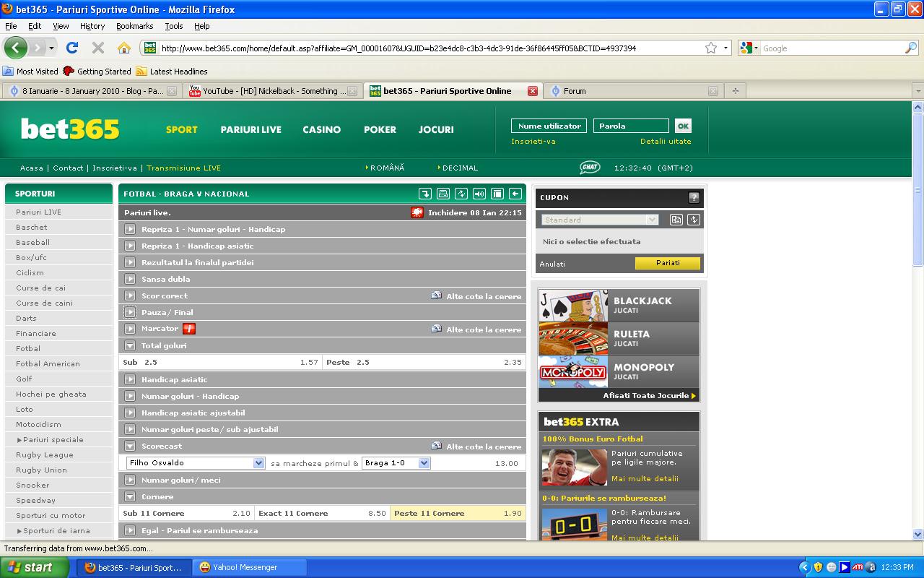The height and width of the screenshot is (578, 924).
Task: Expand Rezultatul la finalul partidei
Action: coord(130,262)
